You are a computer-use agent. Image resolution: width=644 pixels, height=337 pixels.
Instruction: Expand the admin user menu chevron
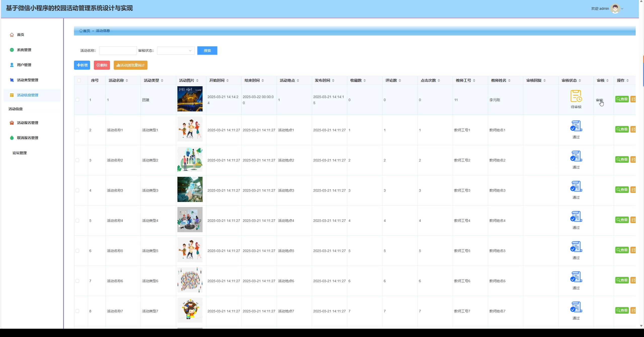(622, 9)
